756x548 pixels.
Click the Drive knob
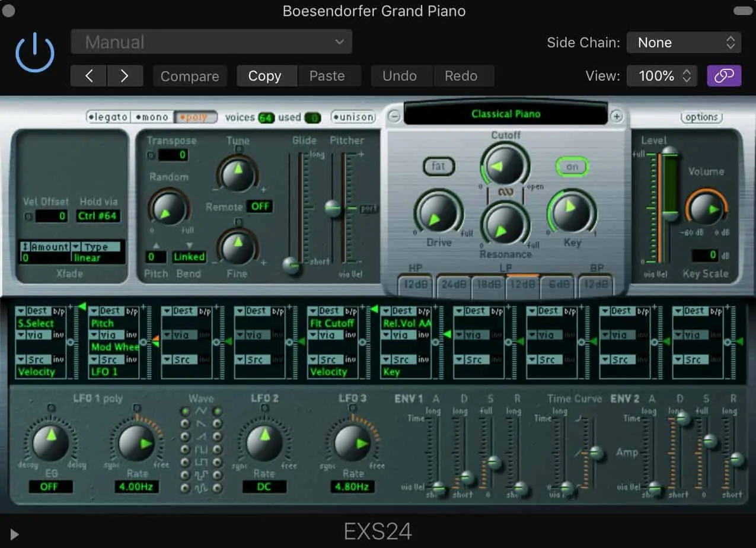439,212
